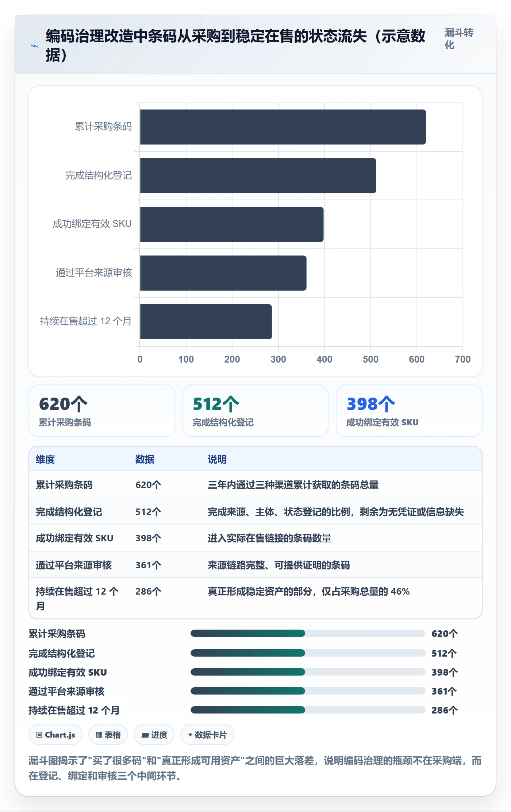Click the 0 tick on the chart axis
Screen dimensions: 511x812
pyautogui.click(x=140, y=359)
